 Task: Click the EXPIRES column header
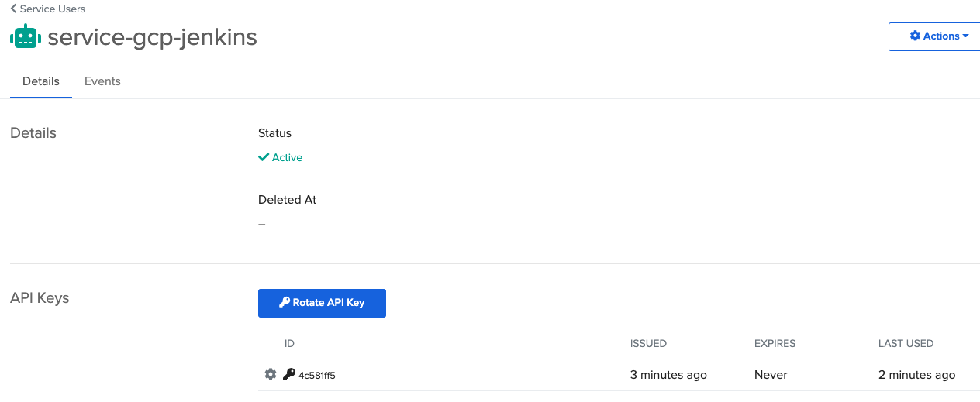tap(775, 343)
